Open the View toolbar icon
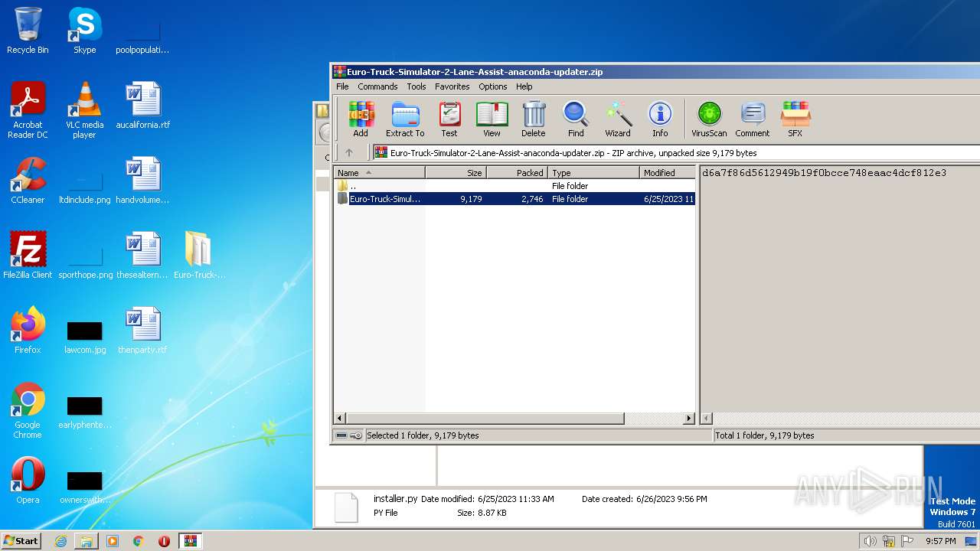The image size is (980, 551). pos(492,119)
